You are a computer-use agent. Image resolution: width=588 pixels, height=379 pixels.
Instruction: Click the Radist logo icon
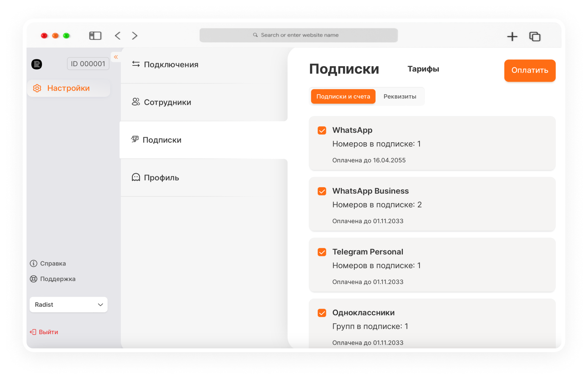pyautogui.click(x=37, y=64)
